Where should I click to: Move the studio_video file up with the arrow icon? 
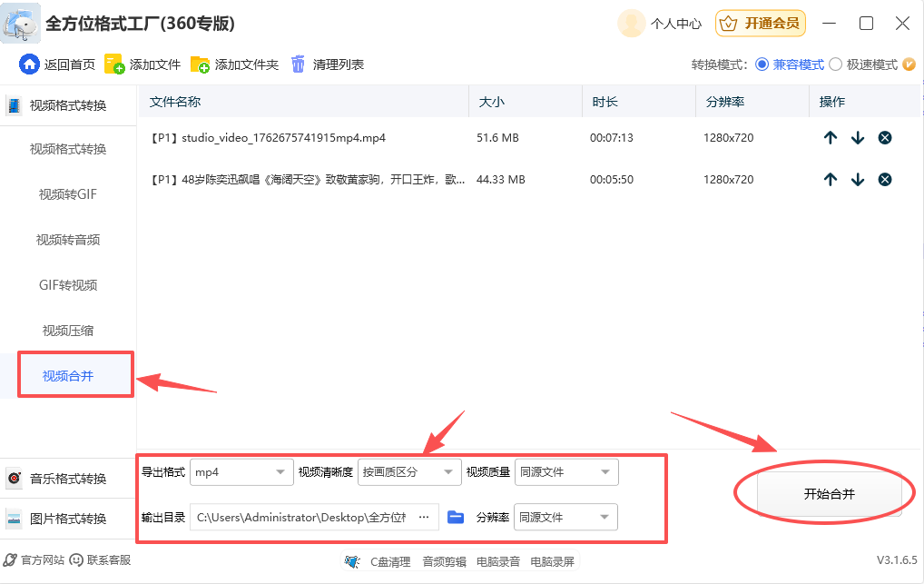click(830, 137)
